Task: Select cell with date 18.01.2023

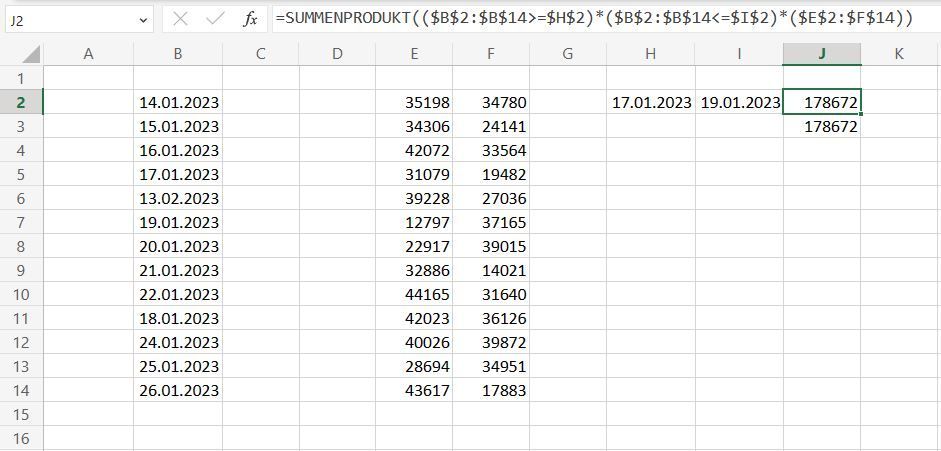Action: (x=178, y=318)
